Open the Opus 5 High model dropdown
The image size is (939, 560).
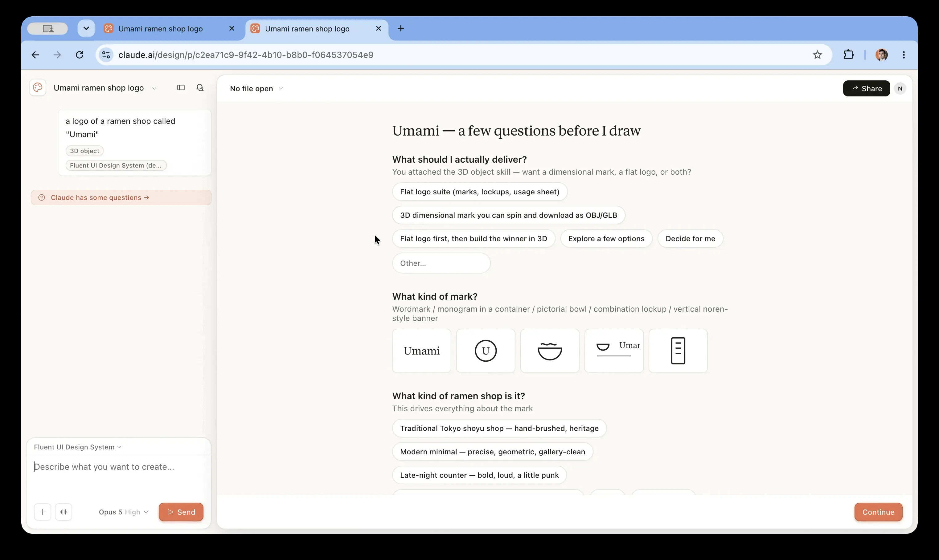[123, 512]
